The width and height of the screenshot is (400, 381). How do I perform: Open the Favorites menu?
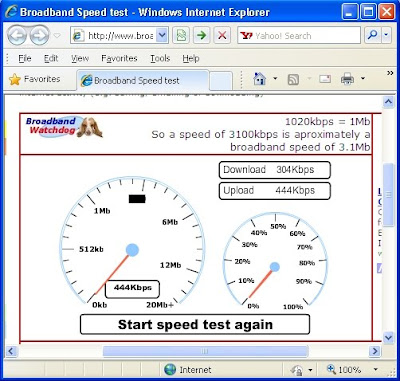(119, 58)
